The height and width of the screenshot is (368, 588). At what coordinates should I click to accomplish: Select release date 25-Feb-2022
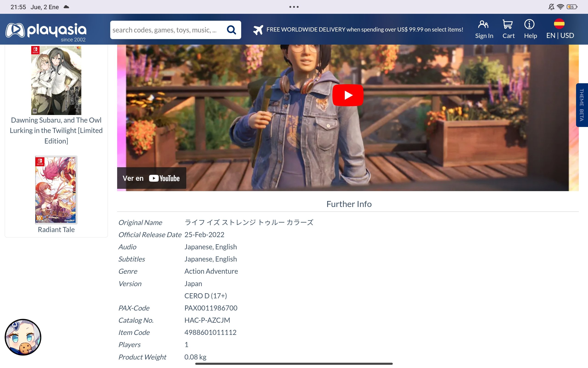click(x=204, y=235)
